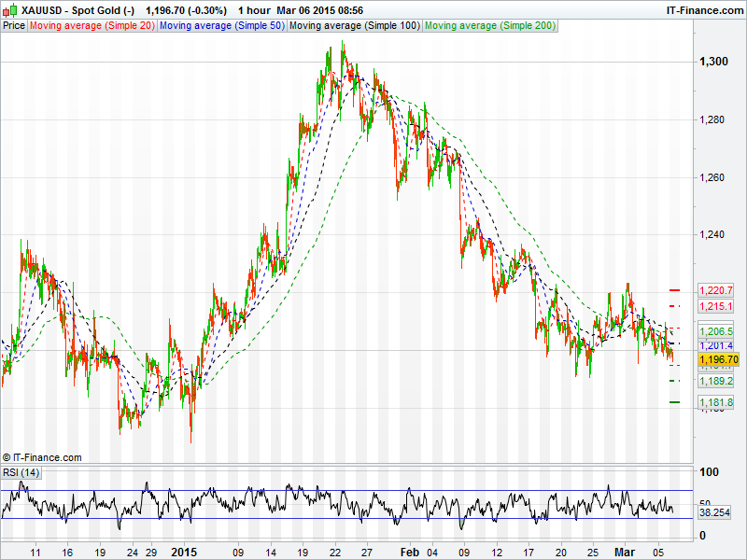
Task: Click the solid red marker beside 1,220.7
Action: point(675,291)
